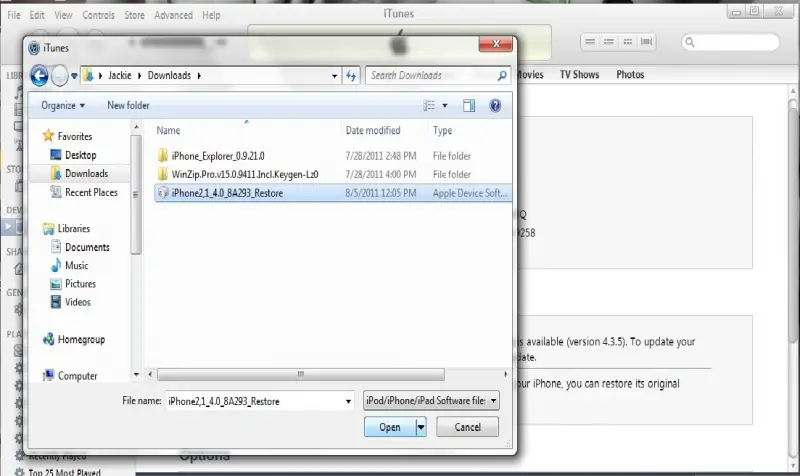Screen dimensions: 800x476
Task: Open the iTunes Advanced menu
Action: tap(173, 15)
